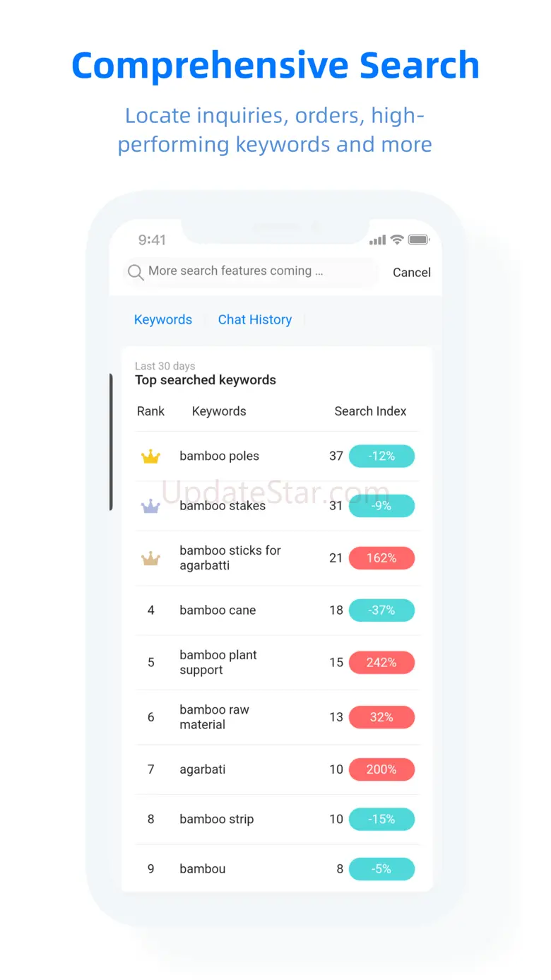Open the Chat History tab
The width and height of the screenshot is (551, 980).
pos(254,319)
